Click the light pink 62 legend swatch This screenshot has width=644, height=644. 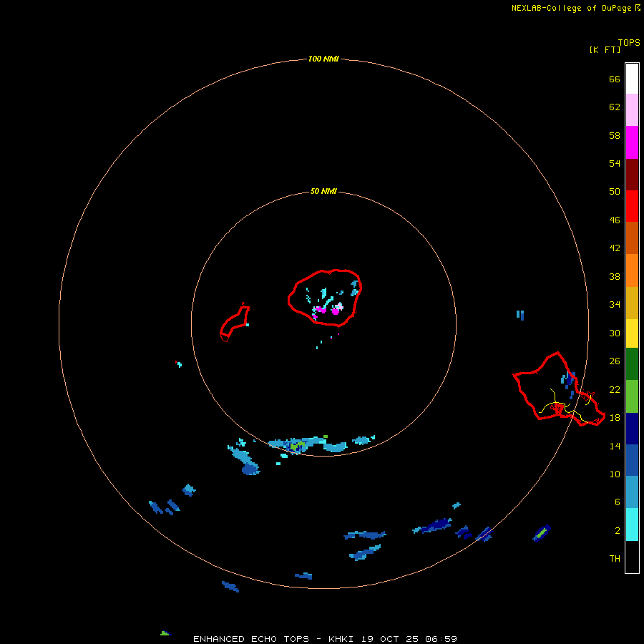pos(632,109)
